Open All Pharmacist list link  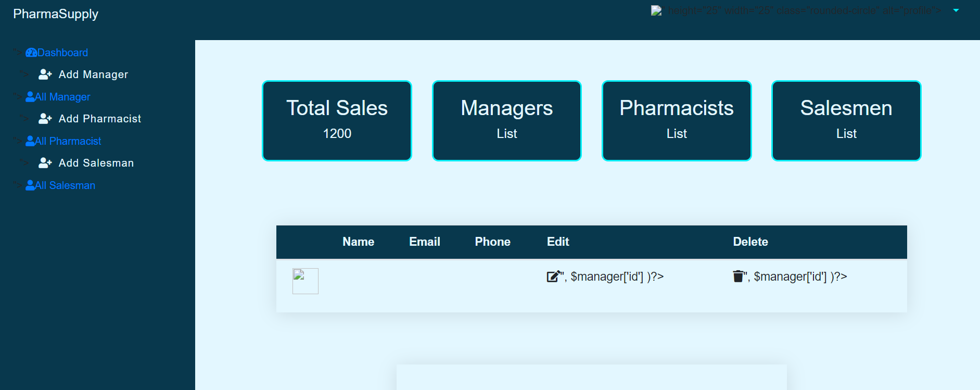point(68,141)
